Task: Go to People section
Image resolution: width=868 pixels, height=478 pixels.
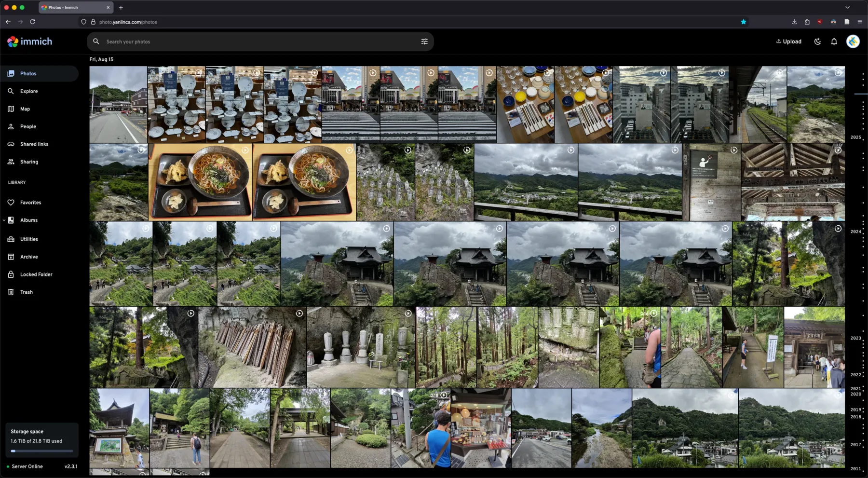Action: tap(28, 126)
